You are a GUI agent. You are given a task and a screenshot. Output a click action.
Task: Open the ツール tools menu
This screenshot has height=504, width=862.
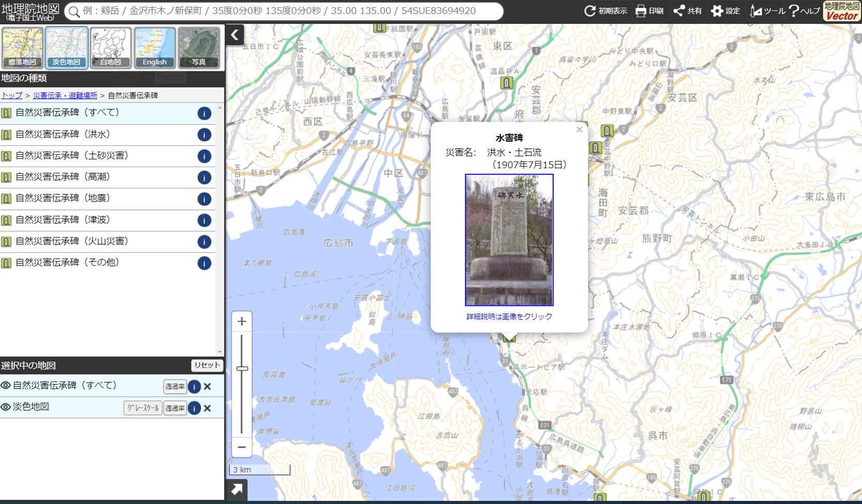pyautogui.click(x=767, y=11)
